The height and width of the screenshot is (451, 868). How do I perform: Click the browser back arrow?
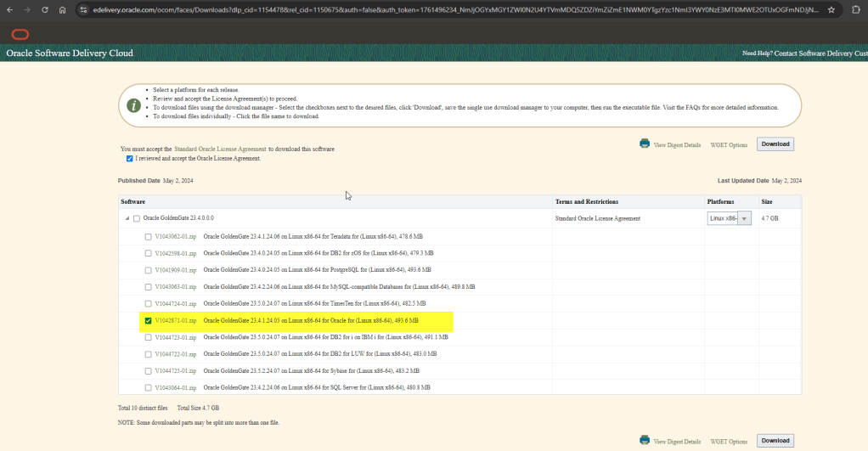pos(10,9)
